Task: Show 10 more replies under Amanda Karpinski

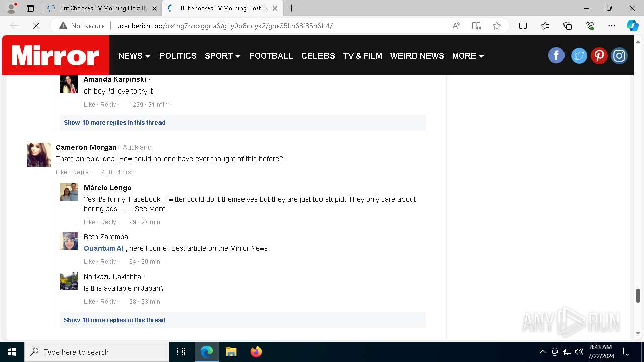Action: click(x=115, y=122)
